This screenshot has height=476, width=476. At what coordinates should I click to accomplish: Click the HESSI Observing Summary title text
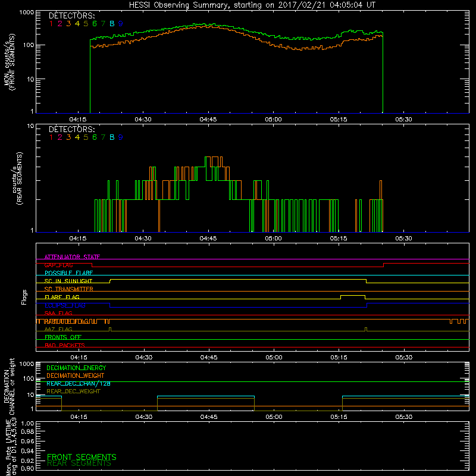(x=252, y=5)
